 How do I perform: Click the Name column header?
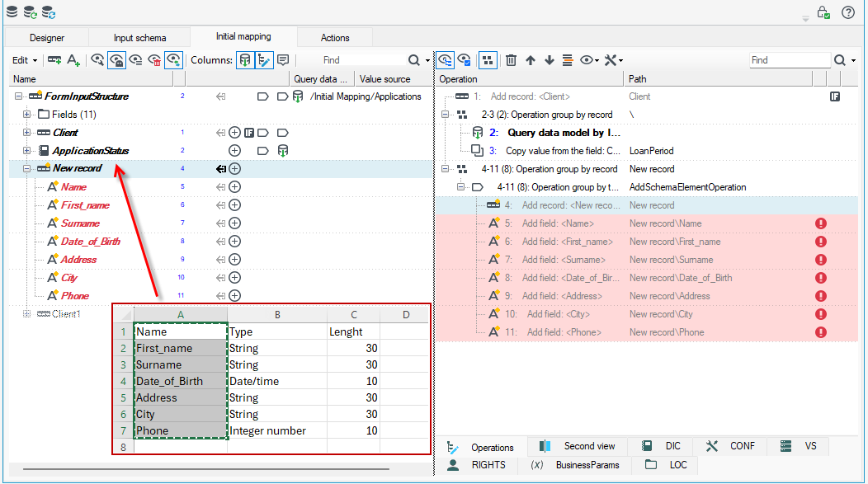coord(92,79)
